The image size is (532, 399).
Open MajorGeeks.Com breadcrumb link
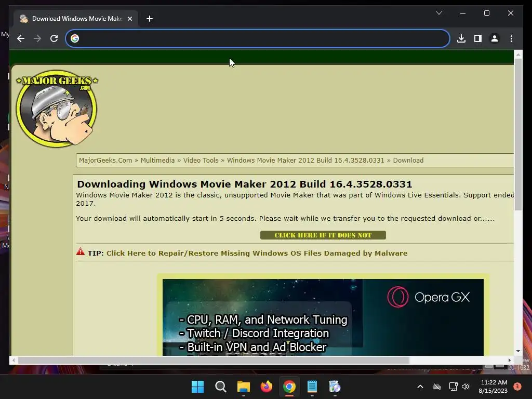point(105,161)
